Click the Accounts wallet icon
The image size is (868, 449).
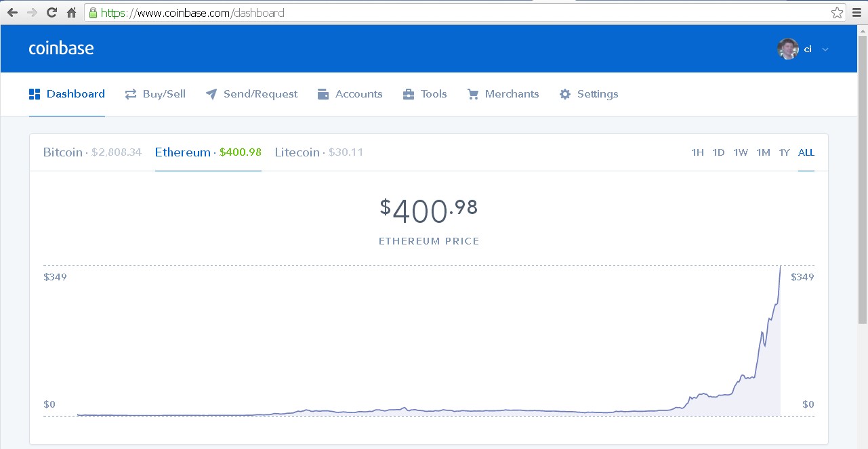[323, 94]
